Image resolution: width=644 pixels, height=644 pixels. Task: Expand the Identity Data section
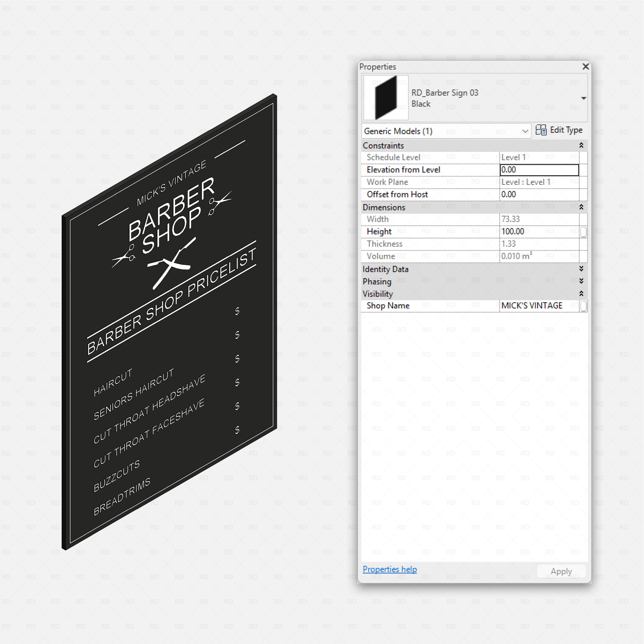582,269
